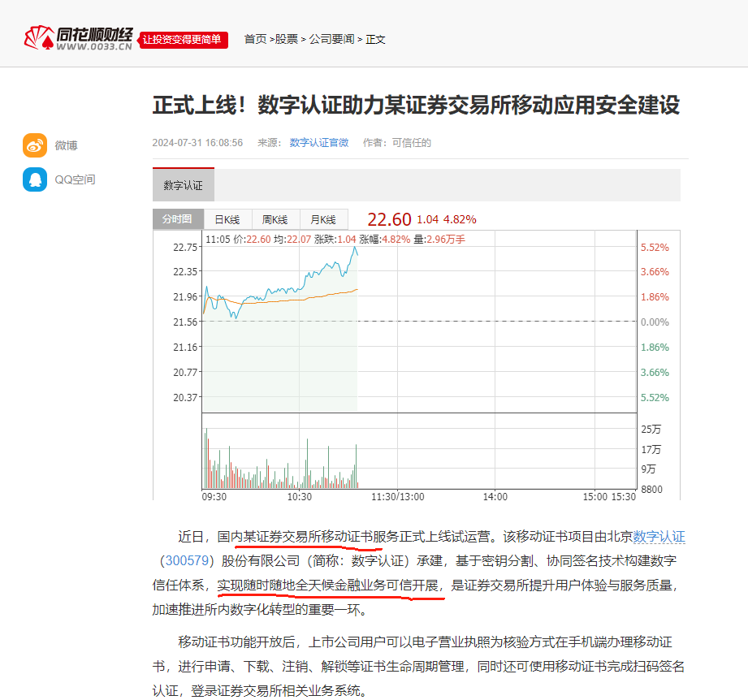Select the 数字认证 stock tab
Screen dimensions: 748x700
[184, 185]
